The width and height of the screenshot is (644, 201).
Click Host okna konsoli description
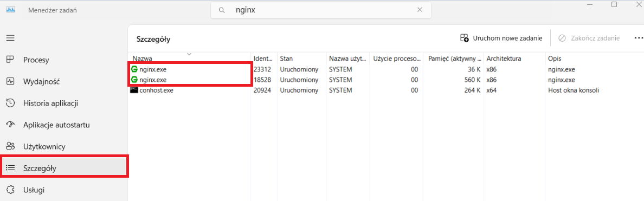point(574,90)
